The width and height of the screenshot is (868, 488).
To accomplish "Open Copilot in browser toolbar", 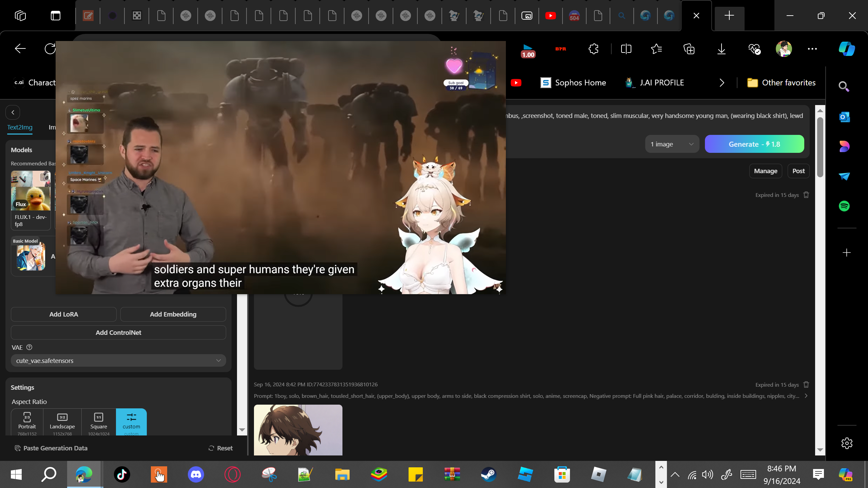I will point(847,49).
